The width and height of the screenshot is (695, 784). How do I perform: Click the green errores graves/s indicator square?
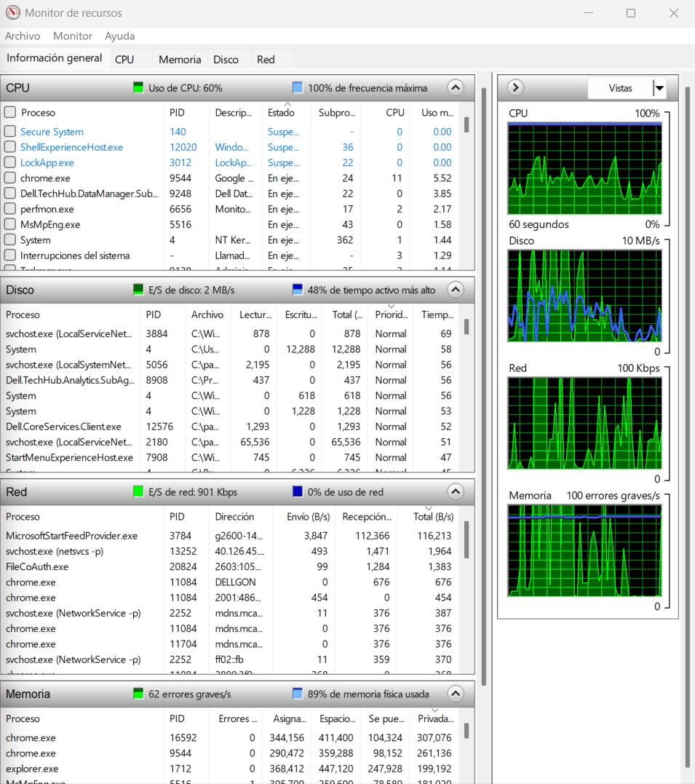tap(138, 694)
